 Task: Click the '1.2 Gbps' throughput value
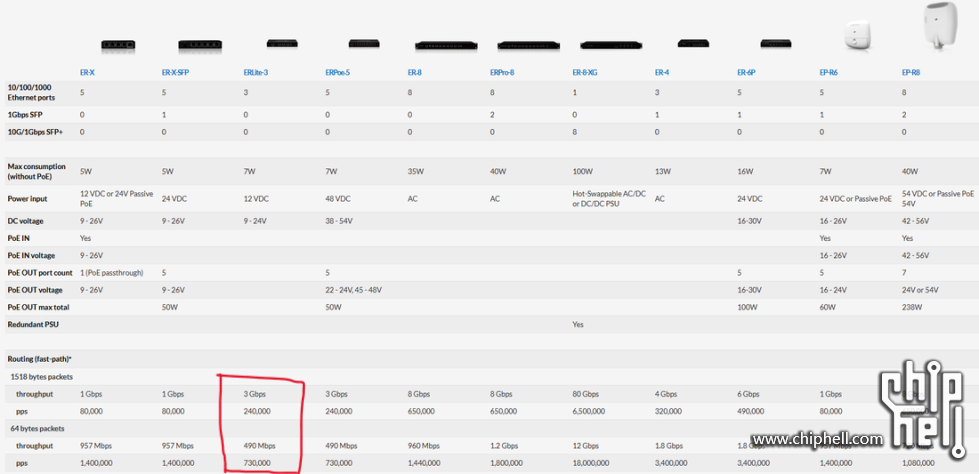[x=504, y=446]
